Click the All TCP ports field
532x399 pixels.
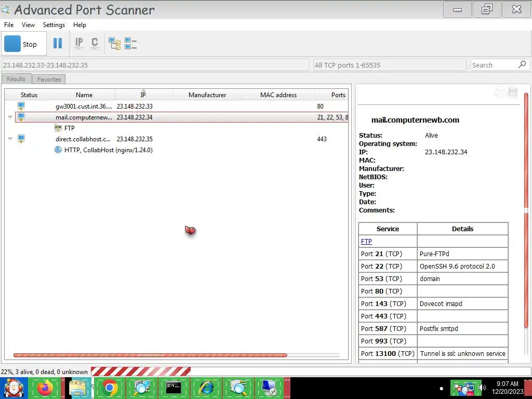coord(390,65)
